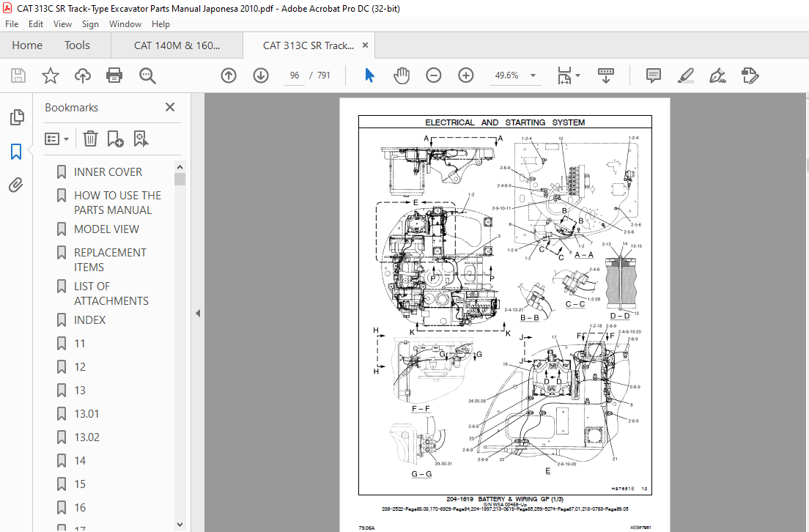Add bookmark star icon in toolbar
The width and height of the screenshot is (809, 532).
pyautogui.click(x=50, y=76)
